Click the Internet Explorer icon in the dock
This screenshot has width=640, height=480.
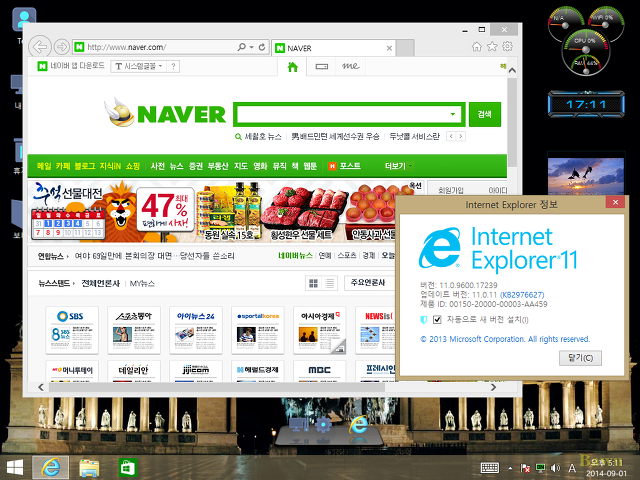(x=358, y=425)
